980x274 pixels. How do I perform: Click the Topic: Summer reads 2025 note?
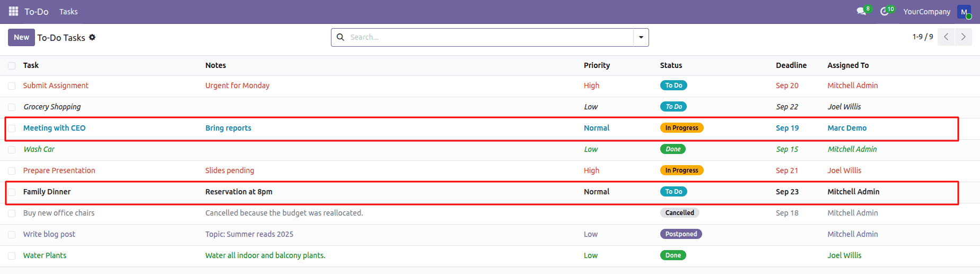point(249,234)
